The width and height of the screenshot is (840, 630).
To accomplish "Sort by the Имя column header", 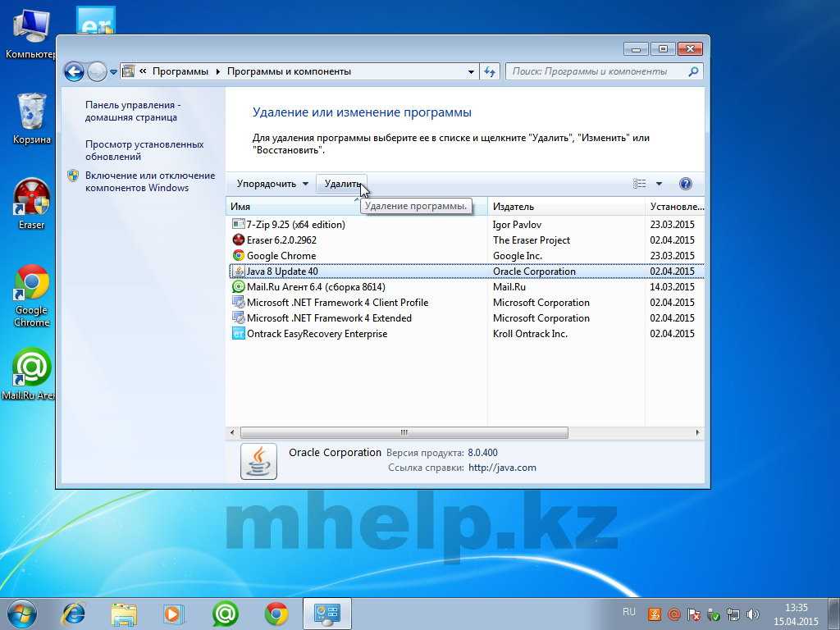I will pyautogui.click(x=356, y=206).
